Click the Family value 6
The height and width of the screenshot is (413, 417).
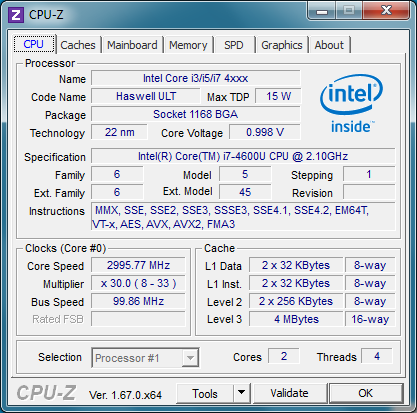click(117, 174)
